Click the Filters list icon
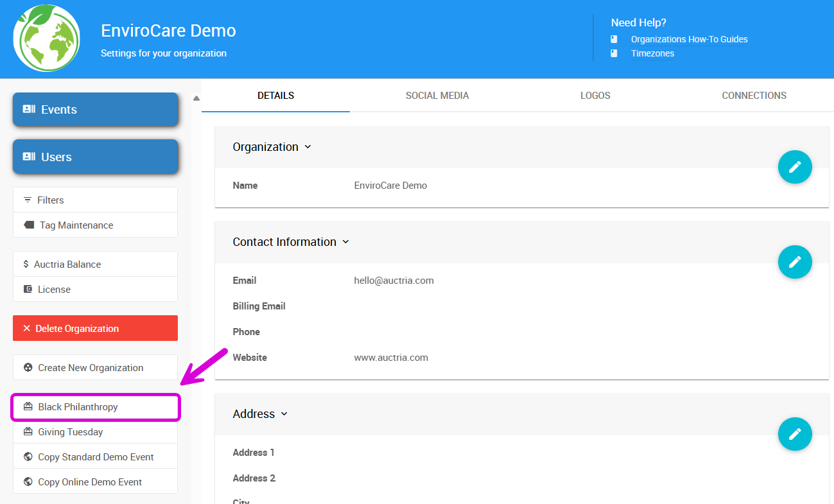 tap(28, 200)
